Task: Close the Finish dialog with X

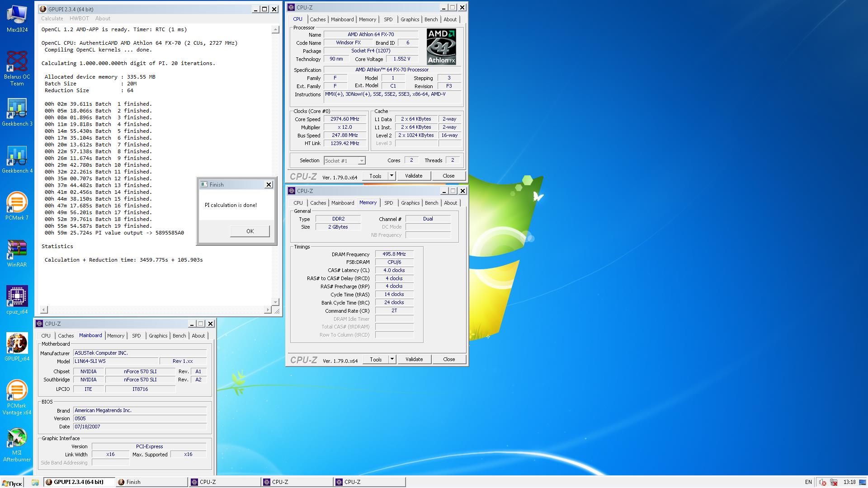Action: tap(269, 184)
